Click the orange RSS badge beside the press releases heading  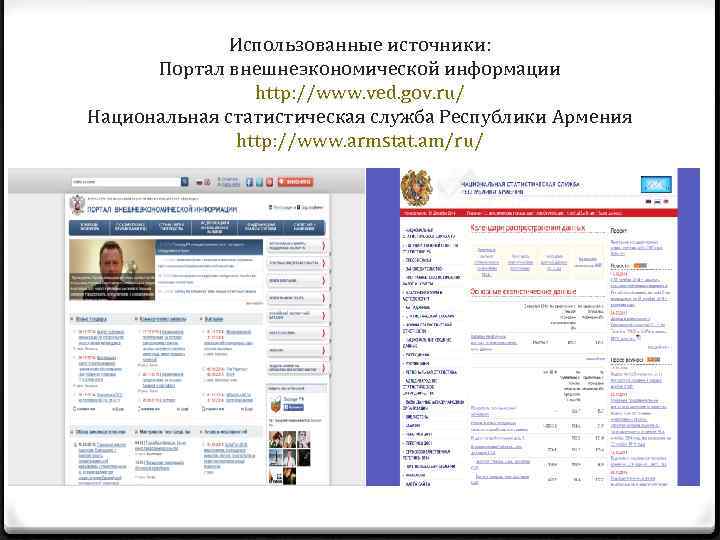click(653, 360)
